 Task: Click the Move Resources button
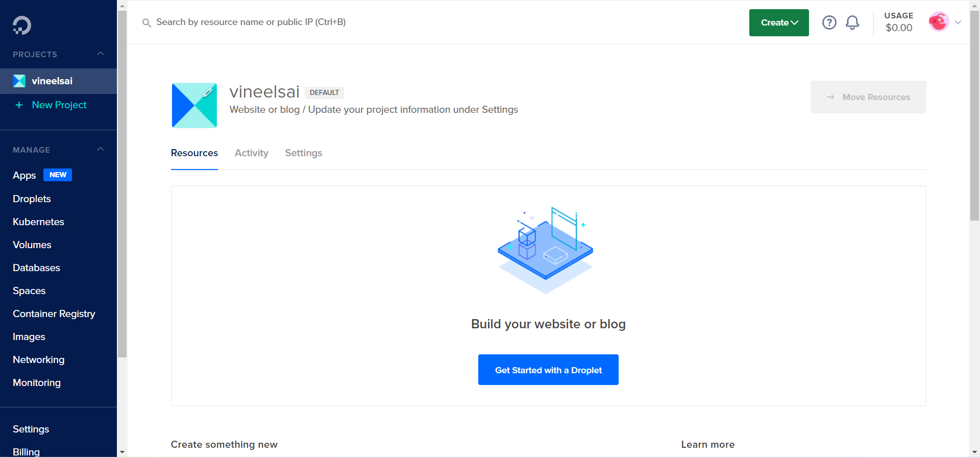tap(868, 97)
